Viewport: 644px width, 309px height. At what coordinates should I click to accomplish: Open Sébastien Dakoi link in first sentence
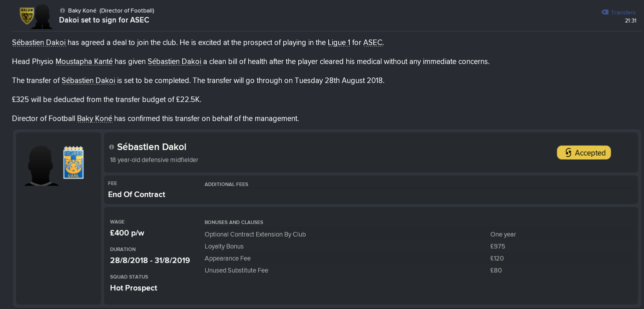[x=39, y=42]
